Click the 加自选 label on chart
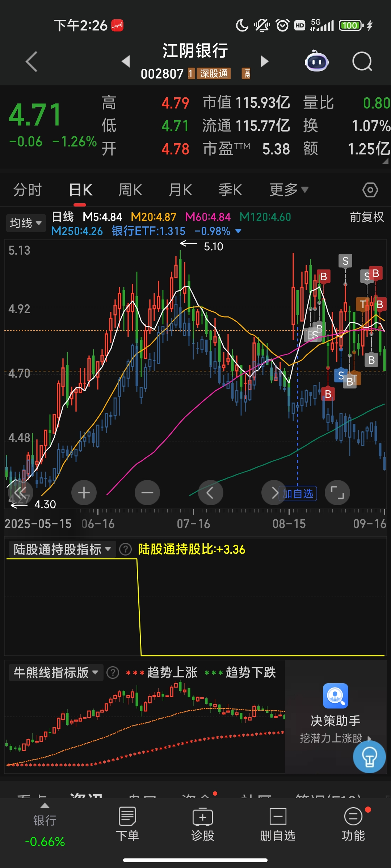 pos(298,494)
